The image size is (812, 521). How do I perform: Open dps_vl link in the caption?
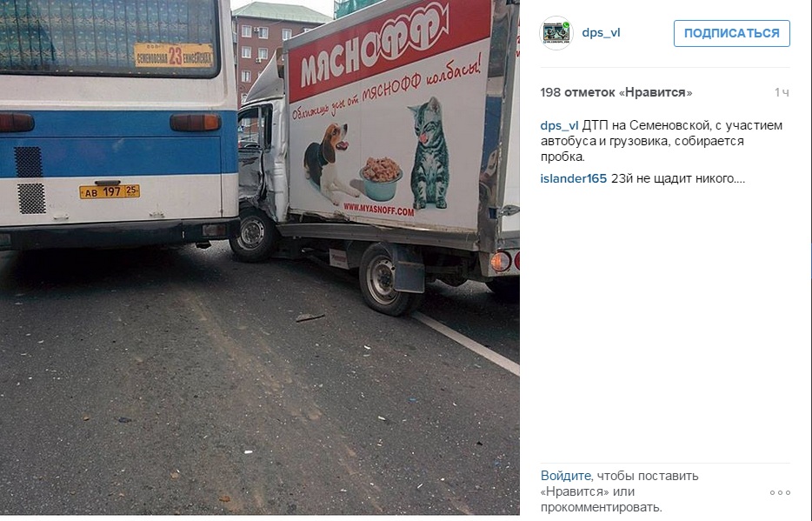[x=559, y=125]
